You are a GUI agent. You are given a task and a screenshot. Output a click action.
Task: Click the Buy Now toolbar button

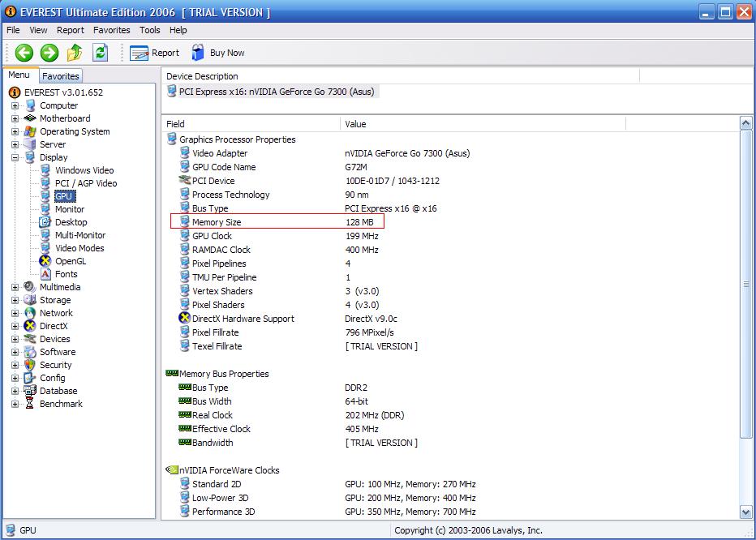pyautogui.click(x=218, y=53)
